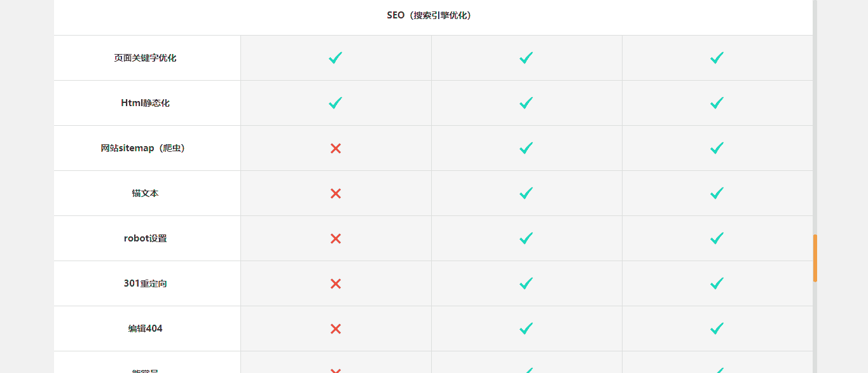
Task: Click last-column checkmark in 编辑404 row
Action: [717, 329]
